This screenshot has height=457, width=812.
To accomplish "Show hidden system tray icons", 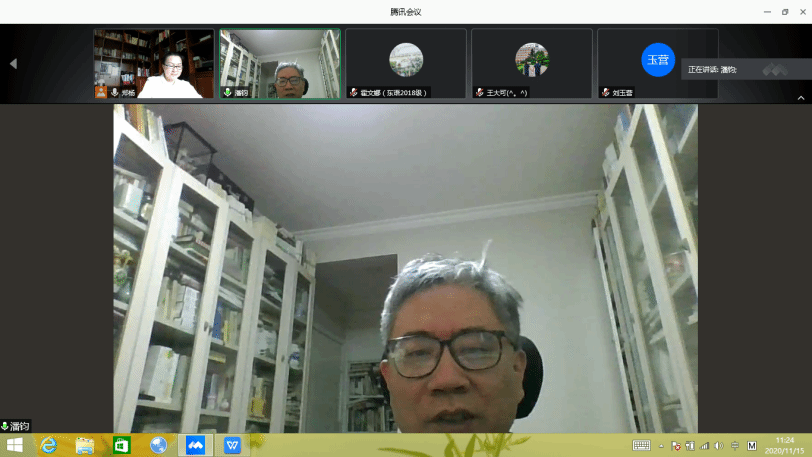I will pyautogui.click(x=661, y=446).
